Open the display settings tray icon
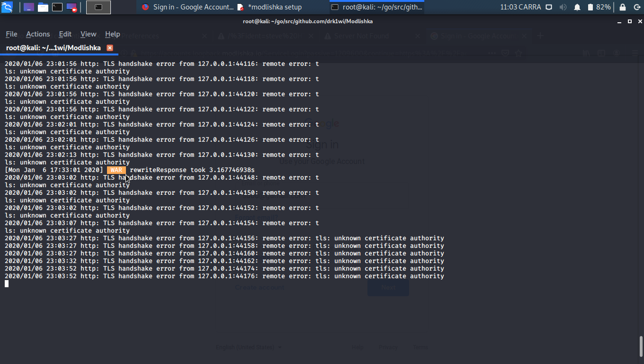The image size is (644, 364). 549,7
